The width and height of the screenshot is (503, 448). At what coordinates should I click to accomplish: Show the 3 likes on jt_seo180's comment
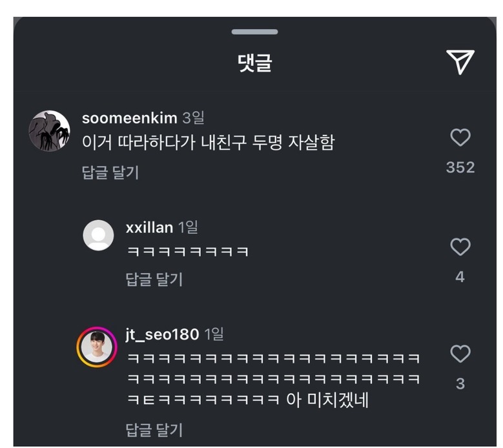point(460,384)
